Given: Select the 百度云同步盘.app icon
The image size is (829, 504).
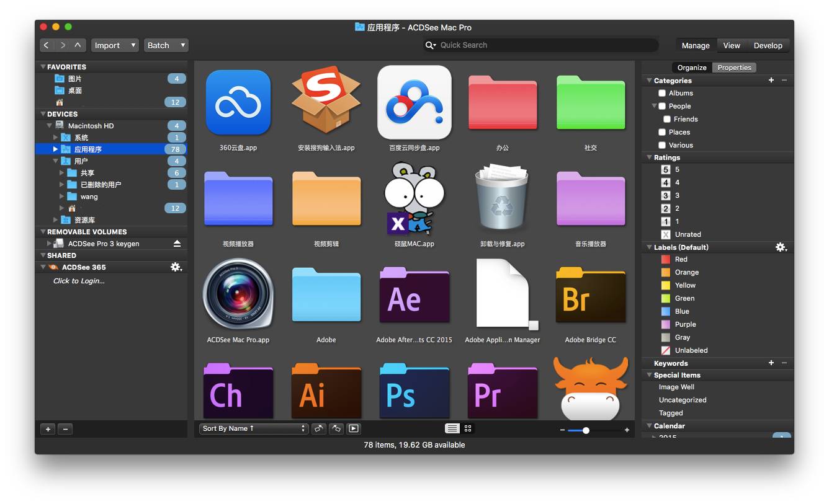Looking at the screenshot, I should coord(415,102).
